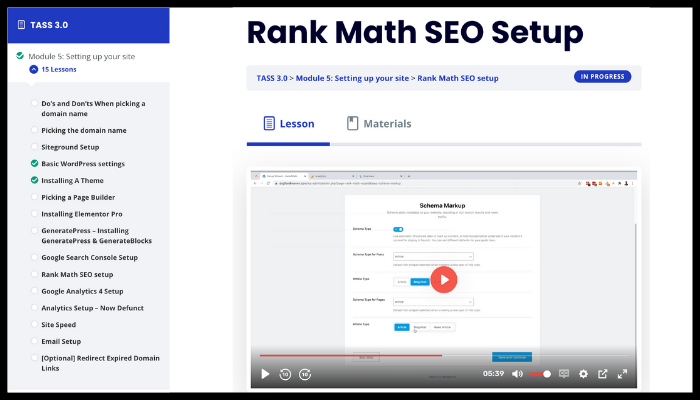
Task: Open Google Analytics 4 Setup lesson
Action: tap(82, 291)
